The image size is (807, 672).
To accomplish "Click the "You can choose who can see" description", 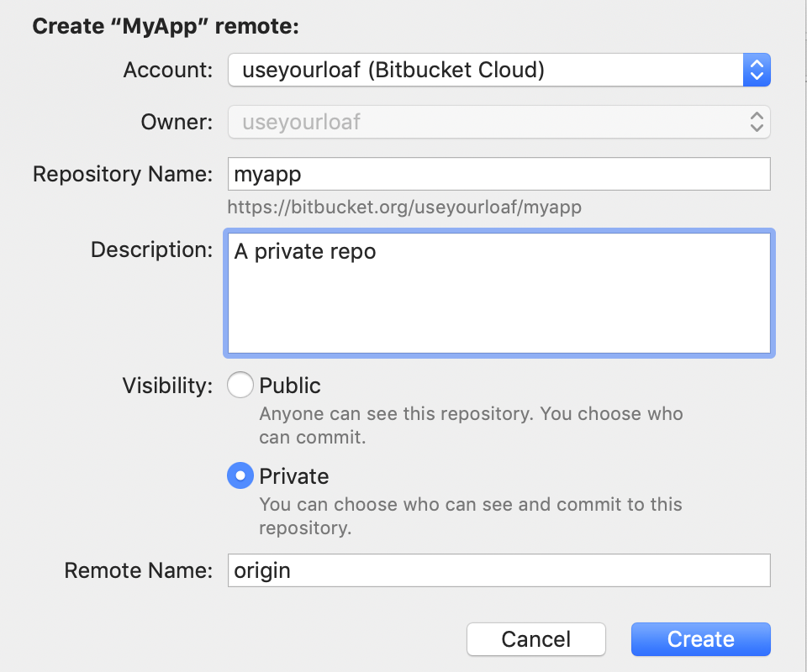I will [x=471, y=516].
